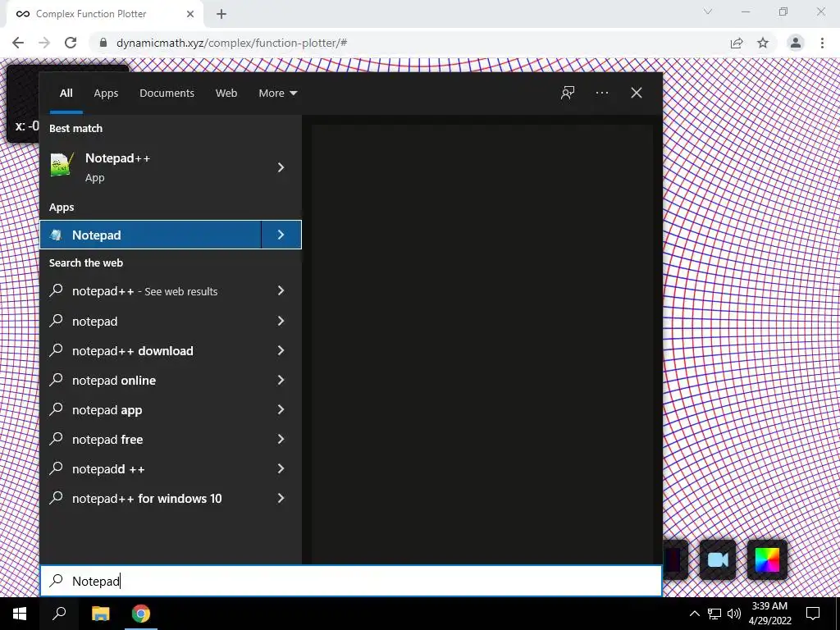Close the Windows search panel

tap(637, 94)
